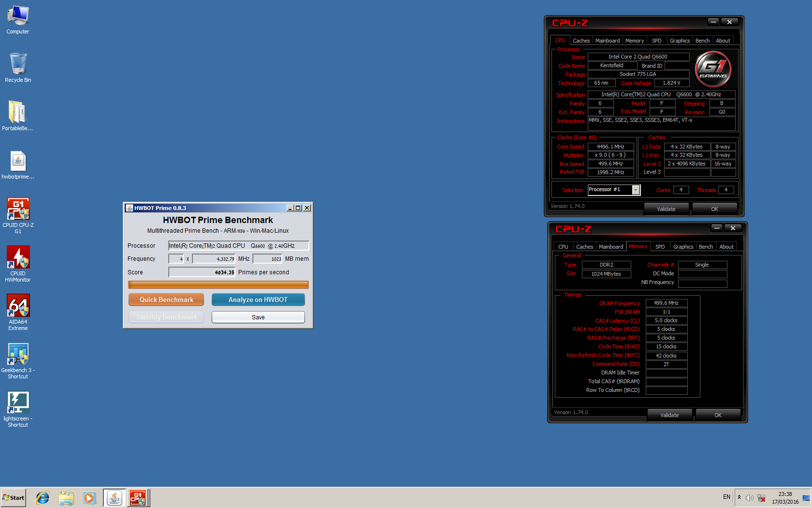This screenshot has width=812, height=508.
Task: Click the EN language indicator
Action: (726, 497)
